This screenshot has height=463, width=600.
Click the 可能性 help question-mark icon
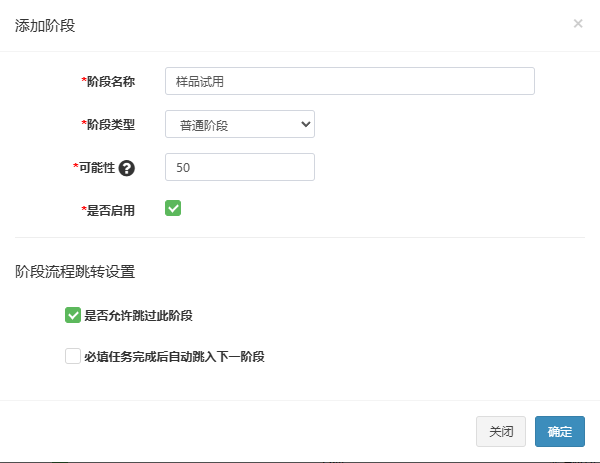click(x=127, y=168)
